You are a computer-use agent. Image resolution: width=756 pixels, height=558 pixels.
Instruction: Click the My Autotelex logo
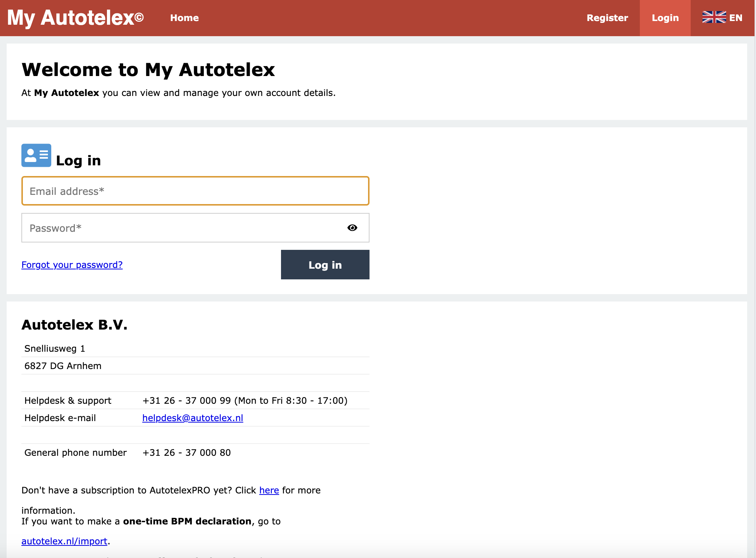pyautogui.click(x=75, y=18)
